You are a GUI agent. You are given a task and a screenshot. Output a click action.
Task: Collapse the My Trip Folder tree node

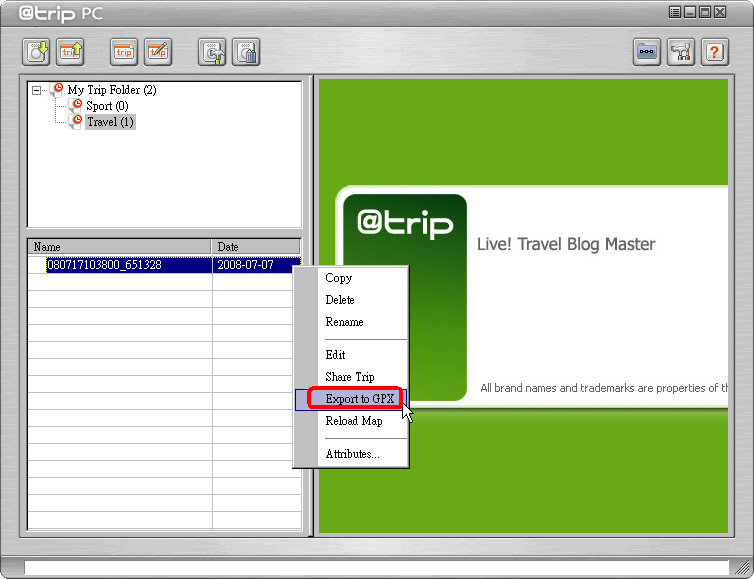[37, 90]
